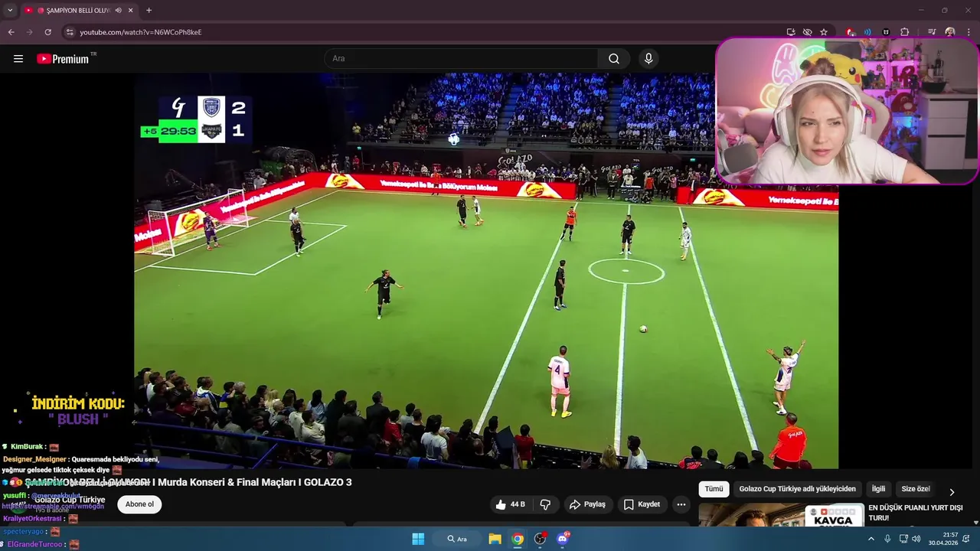Click the YouTube search magnifier button
This screenshot has height=551, width=980.
614,59
